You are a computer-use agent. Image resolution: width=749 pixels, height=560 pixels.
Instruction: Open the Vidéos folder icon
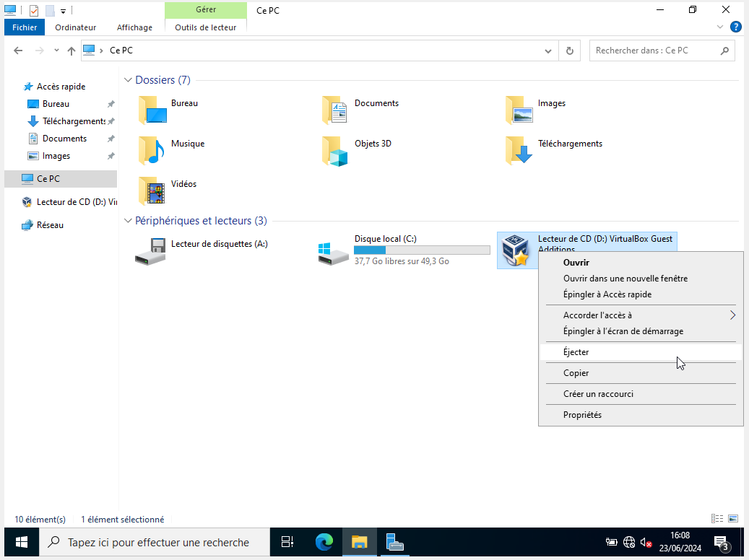point(152,191)
